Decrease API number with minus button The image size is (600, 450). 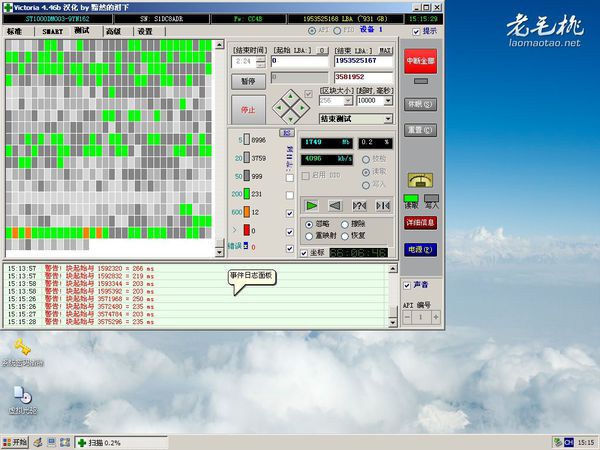407,317
